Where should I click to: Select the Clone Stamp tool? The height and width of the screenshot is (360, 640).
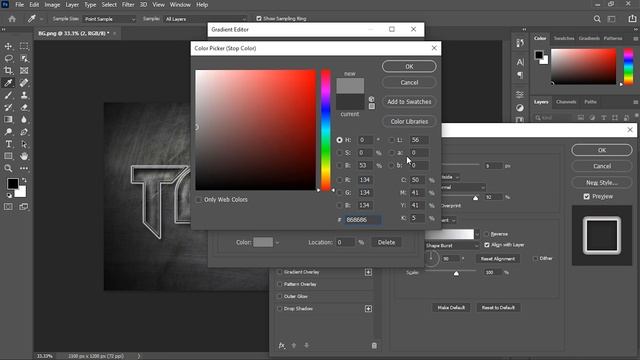point(24,95)
